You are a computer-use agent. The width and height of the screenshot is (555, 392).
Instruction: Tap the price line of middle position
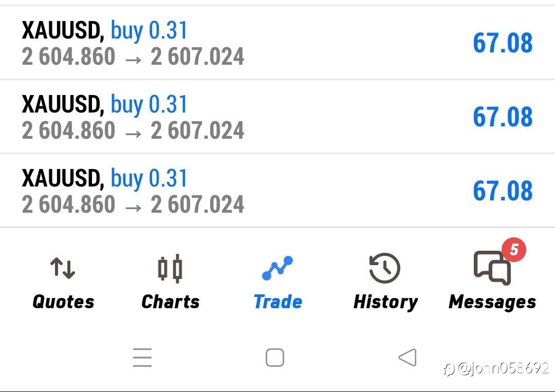[x=133, y=130]
